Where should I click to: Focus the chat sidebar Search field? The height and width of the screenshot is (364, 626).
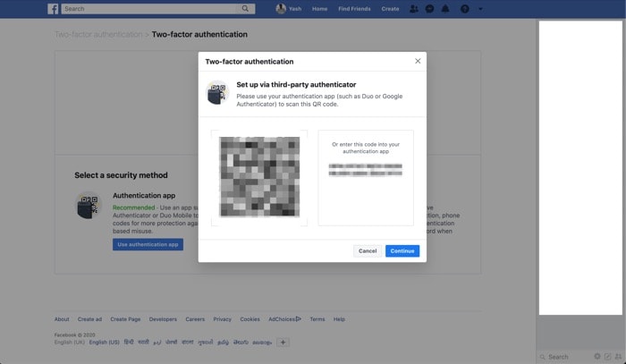pos(565,357)
